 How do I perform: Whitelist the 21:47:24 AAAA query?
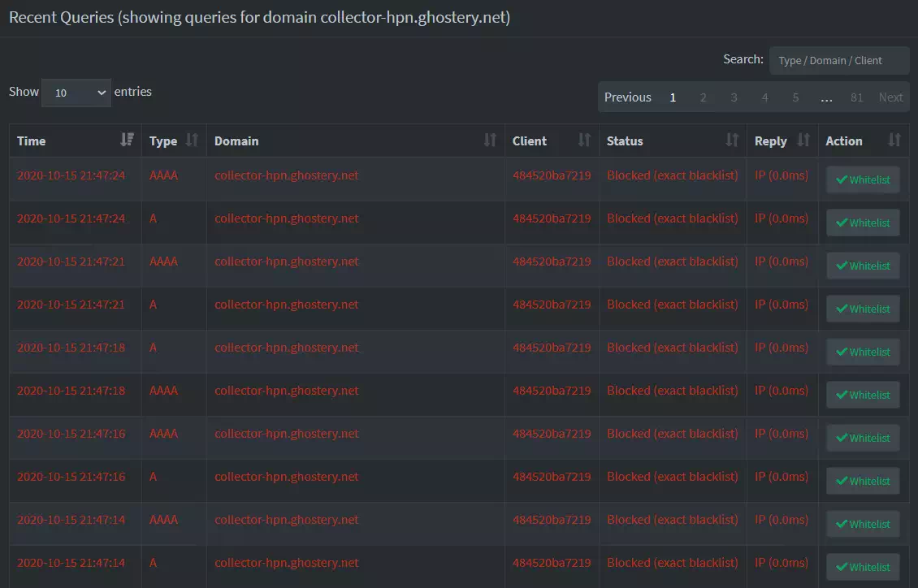pyautogui.click(x=863, y=179)
